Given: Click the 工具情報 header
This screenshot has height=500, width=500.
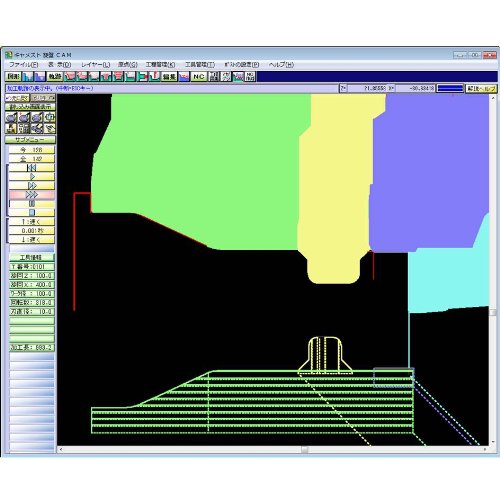Looking at the screenshot, I should [32, 258].
